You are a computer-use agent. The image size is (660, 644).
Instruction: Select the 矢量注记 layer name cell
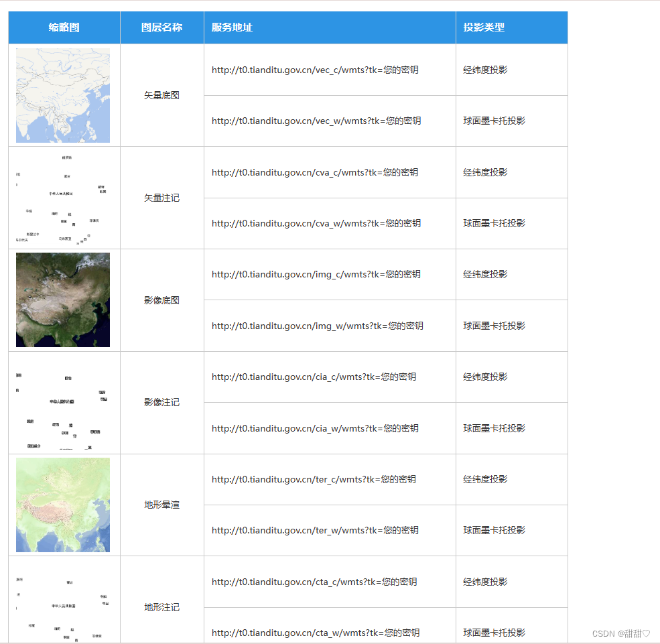(161, 198)
